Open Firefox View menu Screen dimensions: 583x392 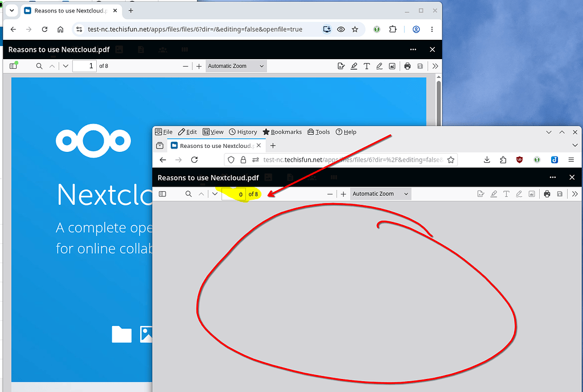(213, 132)
